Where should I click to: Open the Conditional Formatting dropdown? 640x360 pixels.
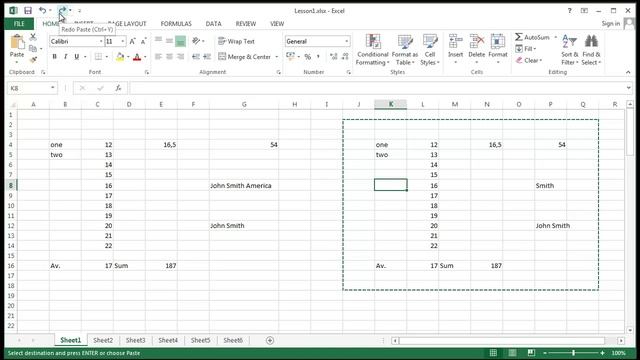point(372,50)
